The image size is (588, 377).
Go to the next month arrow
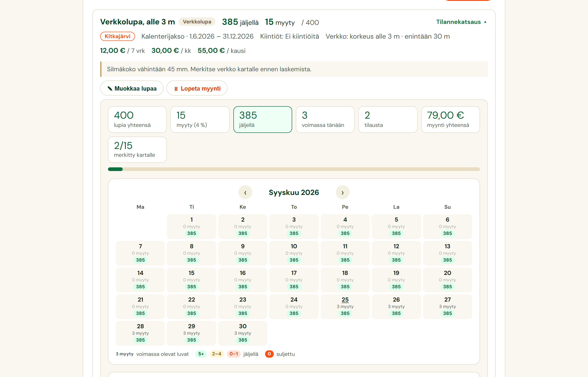coord(343,192)
